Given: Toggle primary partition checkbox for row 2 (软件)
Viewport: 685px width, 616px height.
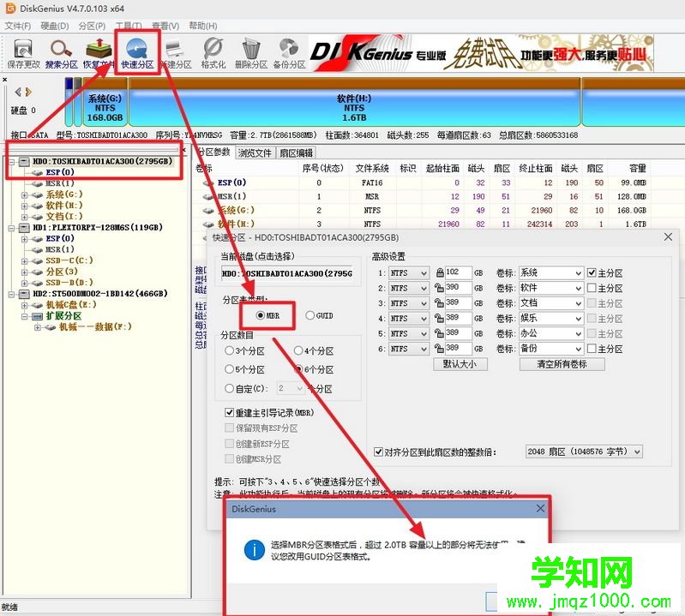Looking at the screenshot, I should (605, 288).
